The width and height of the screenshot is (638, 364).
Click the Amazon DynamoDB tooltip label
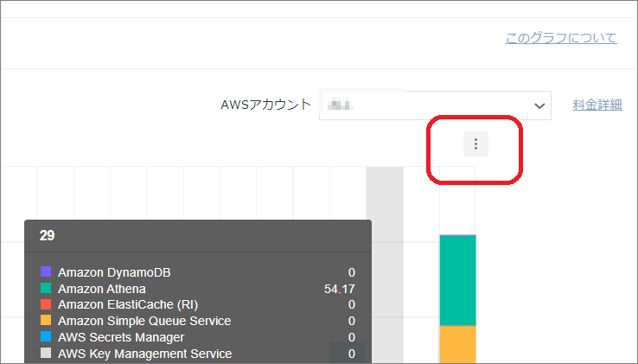(x=114, y=272)
